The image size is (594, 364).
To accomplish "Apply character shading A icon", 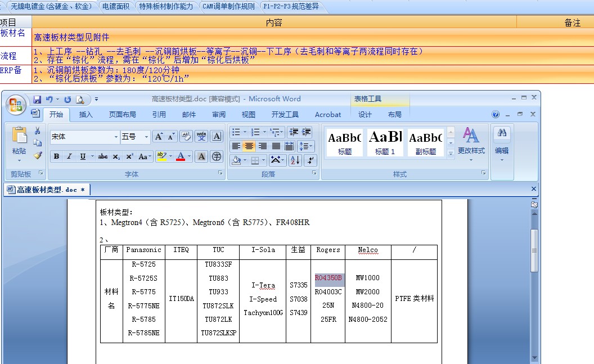I will 201,156.
